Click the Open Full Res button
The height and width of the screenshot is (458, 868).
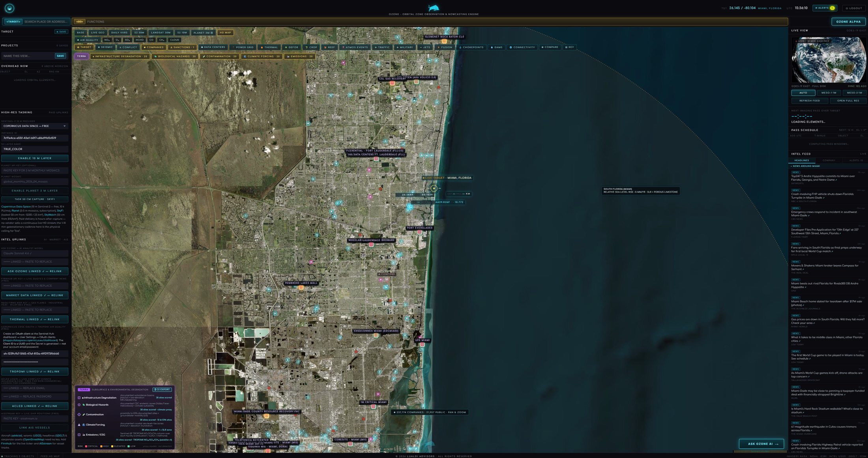pyautogui.click(x=848, y=101)
